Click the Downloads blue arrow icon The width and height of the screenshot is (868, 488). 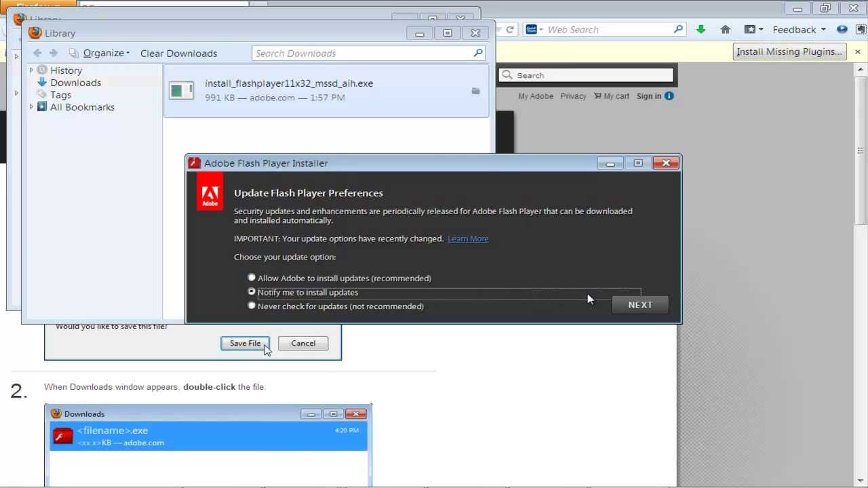point(42,82)
